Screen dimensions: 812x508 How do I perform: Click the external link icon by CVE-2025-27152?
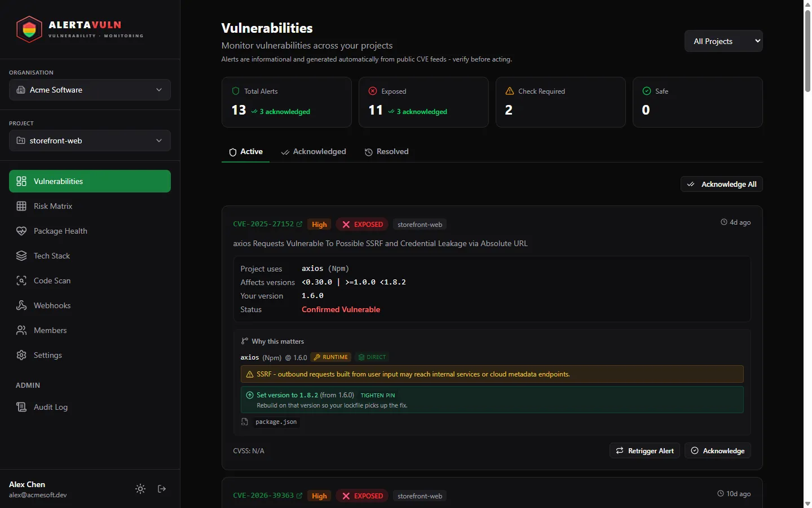click(x=299, y=224)
